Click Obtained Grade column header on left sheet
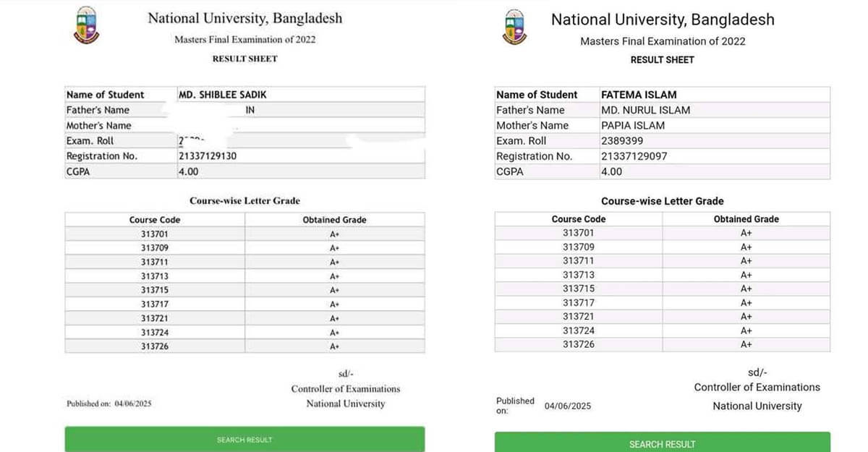 334,220
